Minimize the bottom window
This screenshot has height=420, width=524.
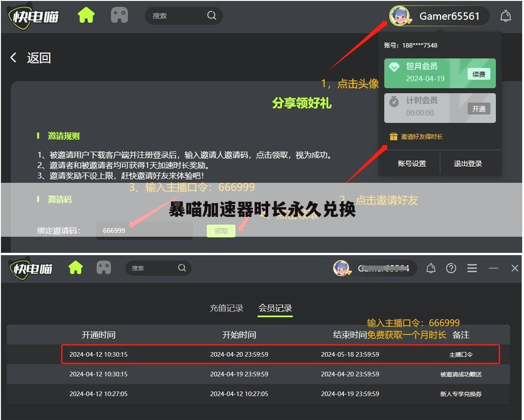point(494,268)
